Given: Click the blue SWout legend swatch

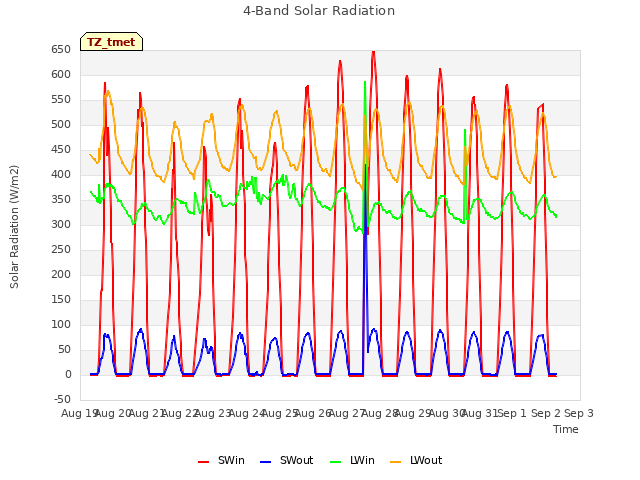Looking at the screenshot, I should [x=265, y=462].
